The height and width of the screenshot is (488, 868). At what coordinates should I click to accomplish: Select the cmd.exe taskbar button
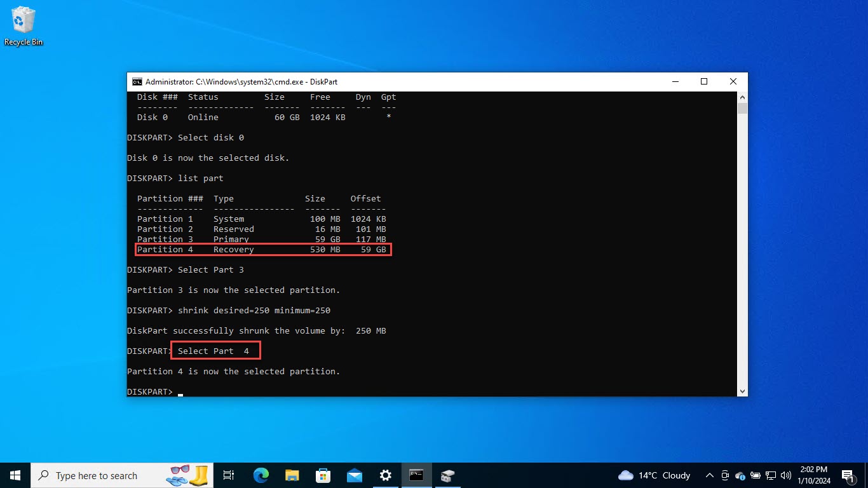pyautogui.click(x=416, y=475)
